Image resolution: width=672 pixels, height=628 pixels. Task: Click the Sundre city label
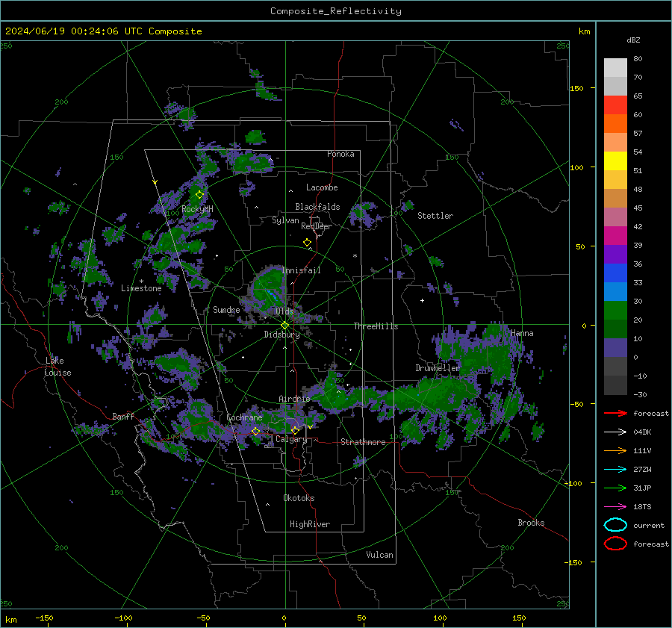tap(226, 309)
